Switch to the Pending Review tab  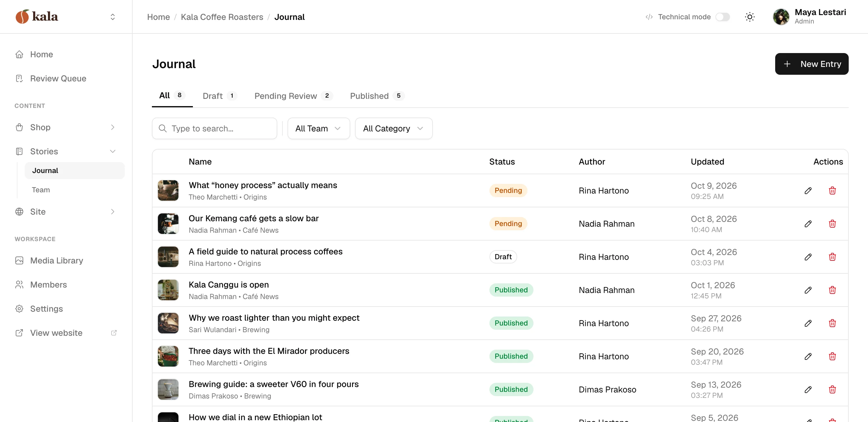click(293, 96)
